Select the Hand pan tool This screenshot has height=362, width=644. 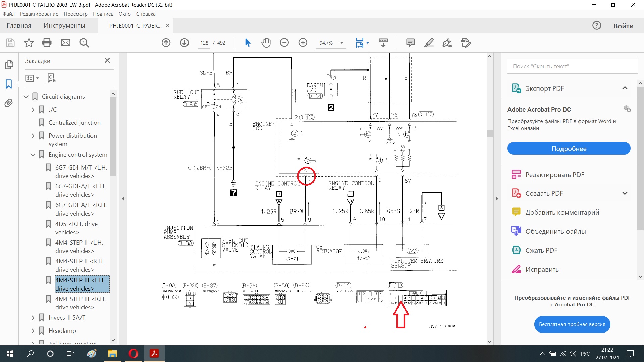tap(266, 43)
